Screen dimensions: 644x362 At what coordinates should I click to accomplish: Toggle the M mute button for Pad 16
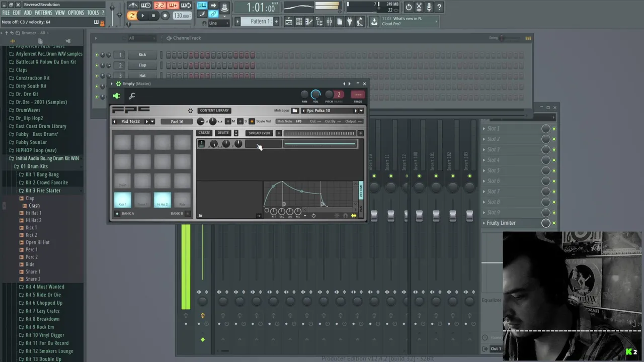(228, 121)
